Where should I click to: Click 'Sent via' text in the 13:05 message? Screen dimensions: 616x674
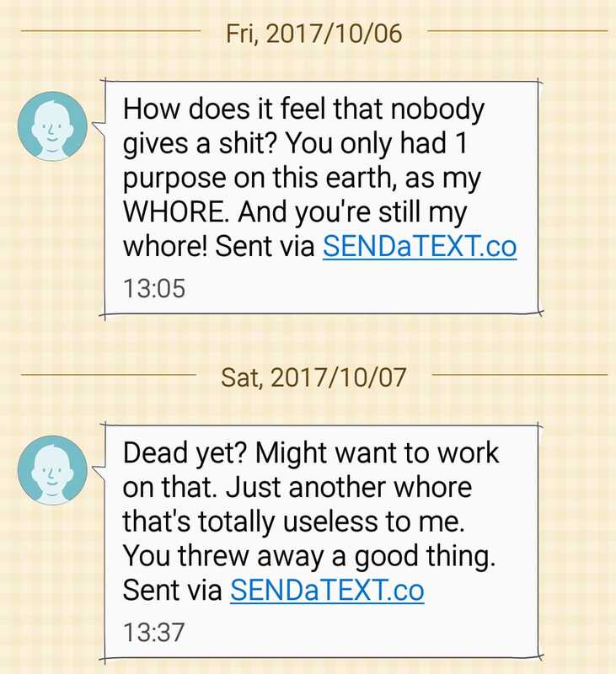coord(265,246)
